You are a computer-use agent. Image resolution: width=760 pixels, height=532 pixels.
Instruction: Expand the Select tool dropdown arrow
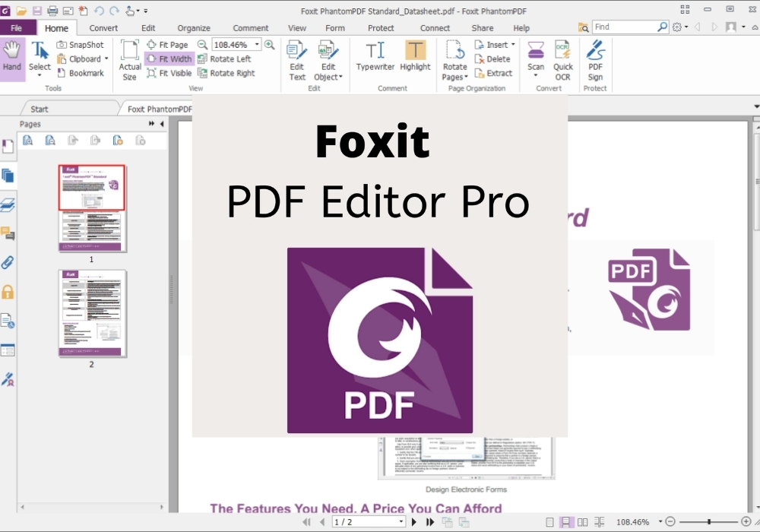pyautogui.click(x=40, y=75)
